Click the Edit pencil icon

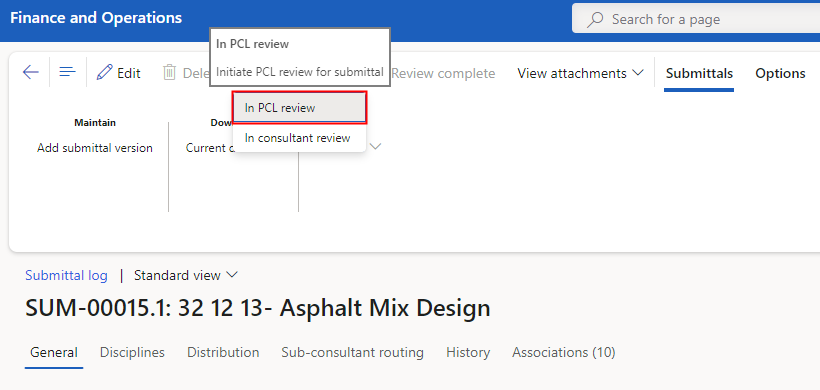[105, 73]
